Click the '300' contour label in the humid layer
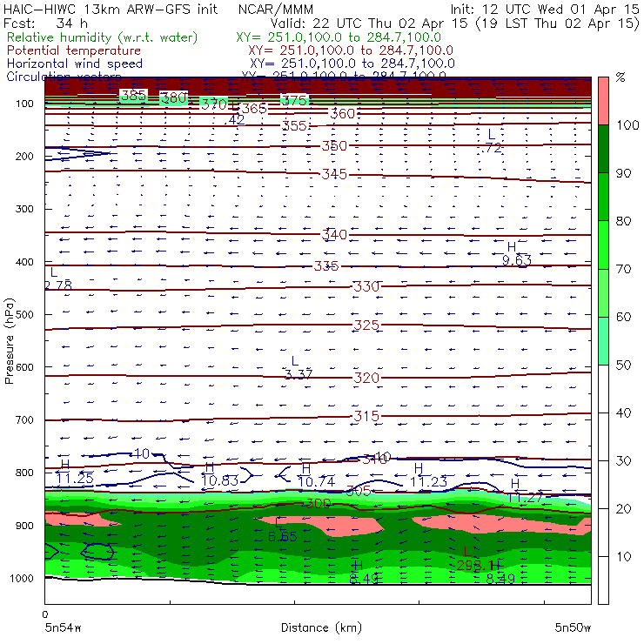This screenshot has height=644, width=644. [319, 503]
